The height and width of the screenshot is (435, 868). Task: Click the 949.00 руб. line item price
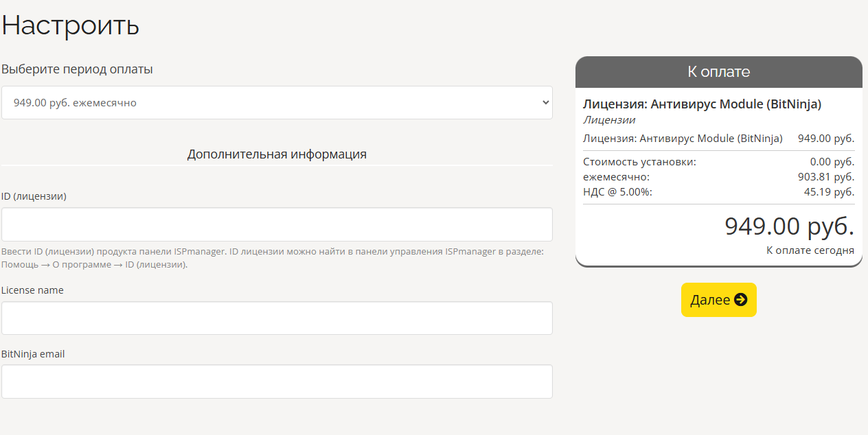[826, 139]
